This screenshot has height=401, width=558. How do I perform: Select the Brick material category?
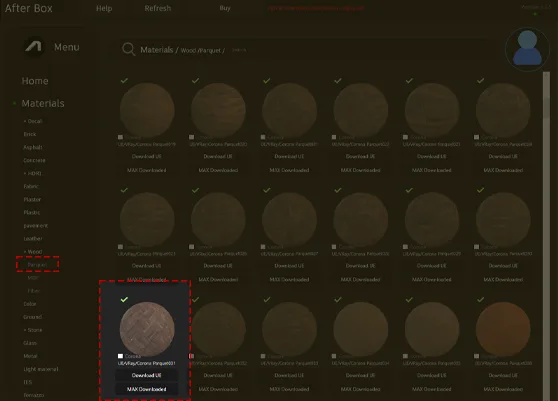click(30, 134)
